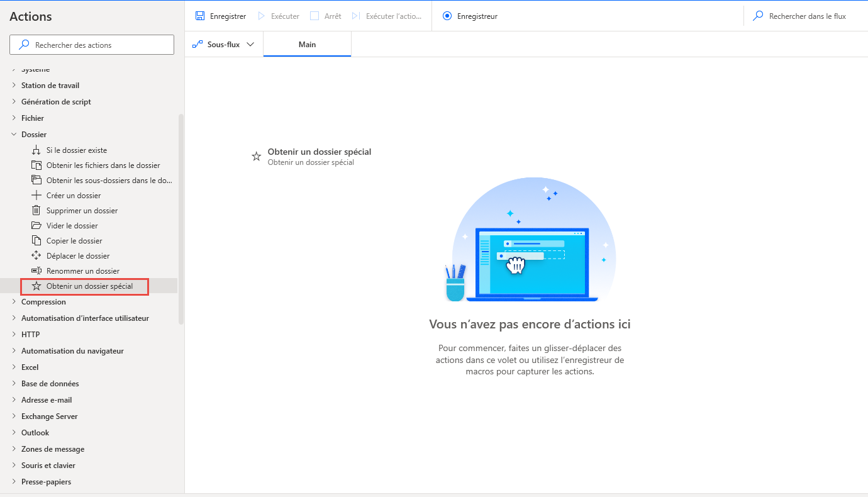The height and width of the screenshot is (497, 868).
Task: Click in the Rechercher des actions field
Action: click(92, 45)
